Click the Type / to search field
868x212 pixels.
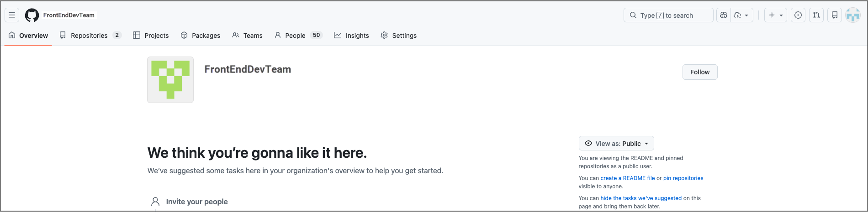(668, 15)
